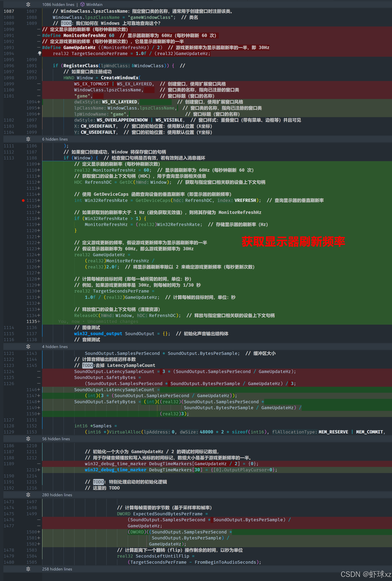Image resolution: width=392 pixels, height=581 pixels.
Task: Click the sizeof keyword in VirtualAlloc line
Action: point(240,432)
